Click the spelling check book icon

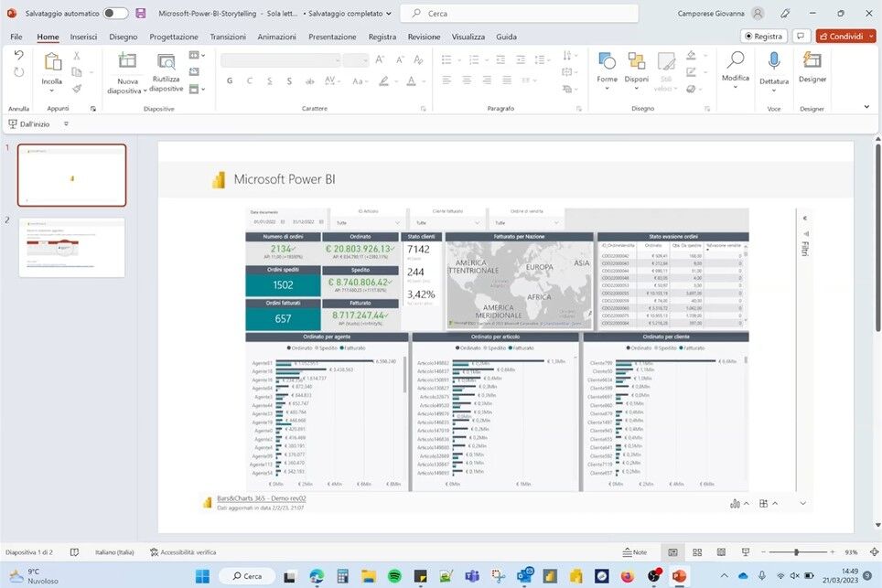coord(74,552)
